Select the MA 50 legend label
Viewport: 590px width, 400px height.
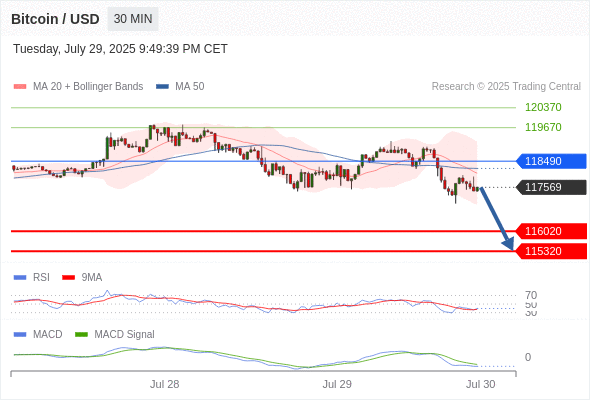190,87
